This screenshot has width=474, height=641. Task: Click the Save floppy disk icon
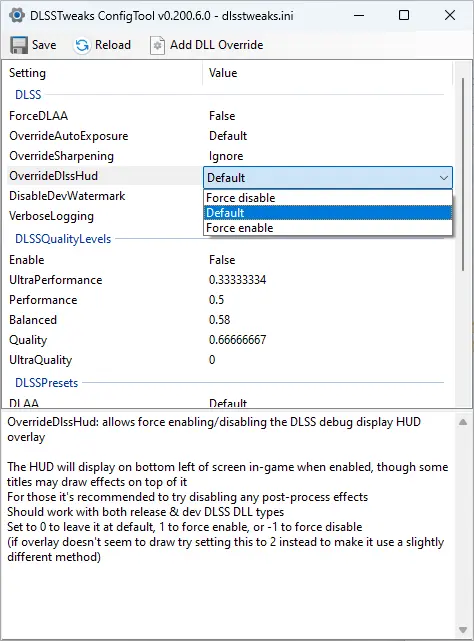click(x=18, y=45)
